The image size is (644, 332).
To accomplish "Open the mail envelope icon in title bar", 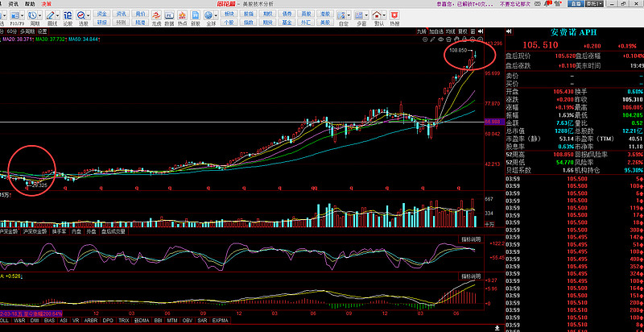I will tap(537, 4).
